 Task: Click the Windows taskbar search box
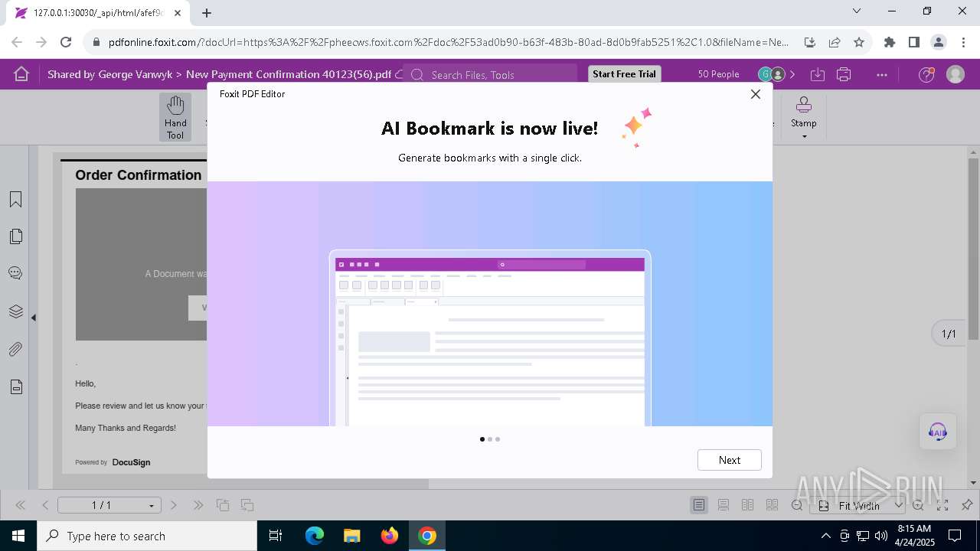(147, 536)
